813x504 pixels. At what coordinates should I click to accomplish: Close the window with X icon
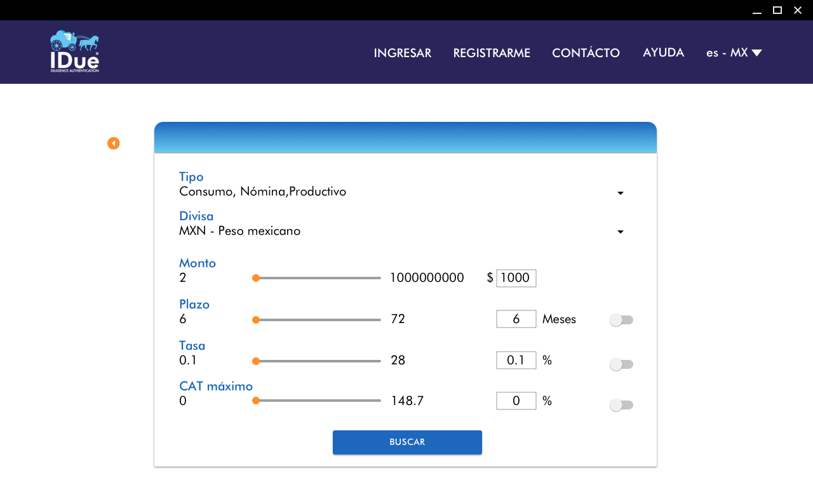pyautogui.click(x=798, y=10)
